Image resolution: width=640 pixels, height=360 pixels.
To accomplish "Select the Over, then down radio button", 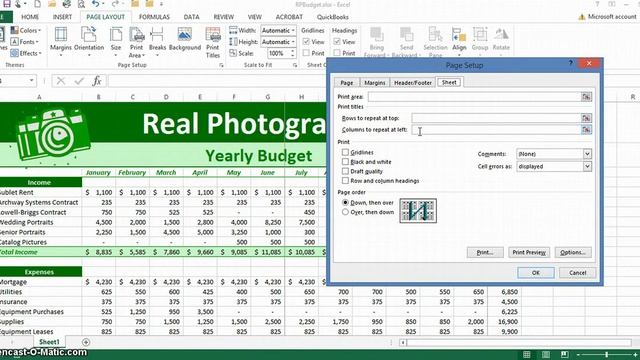I will click(x=345, y=212).
